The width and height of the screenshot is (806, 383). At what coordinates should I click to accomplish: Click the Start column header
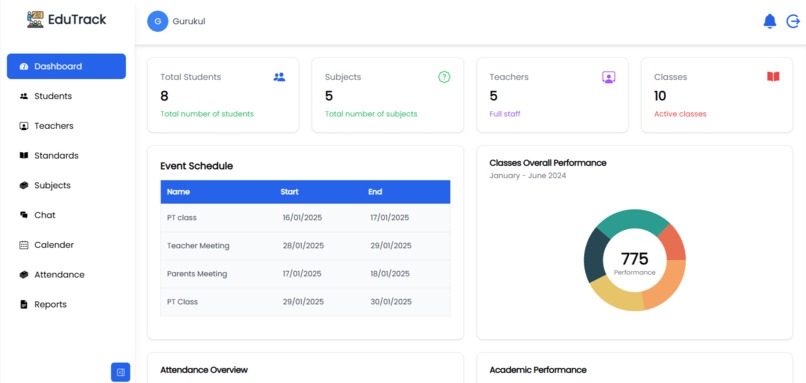(x=289, y=192)
